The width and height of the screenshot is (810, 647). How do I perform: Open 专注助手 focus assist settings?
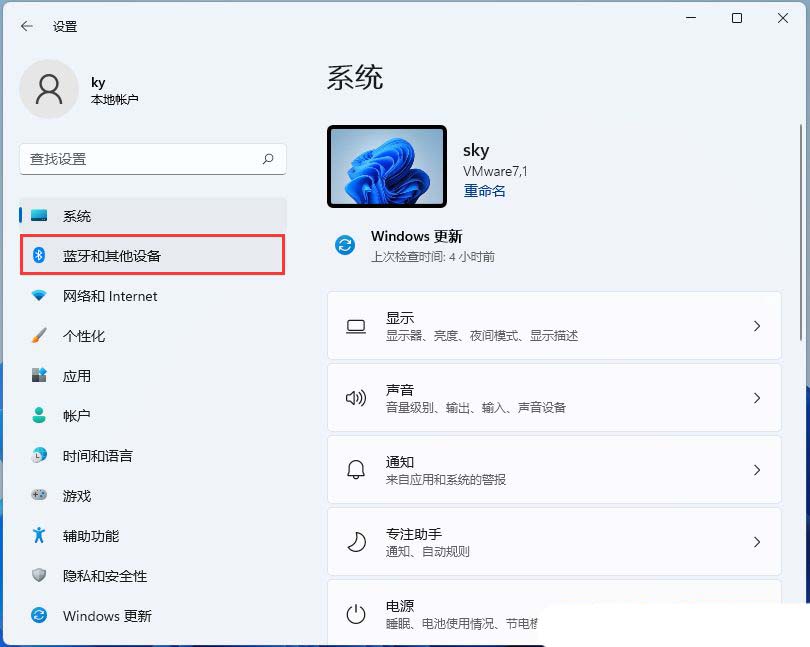(x=757, y=542)
